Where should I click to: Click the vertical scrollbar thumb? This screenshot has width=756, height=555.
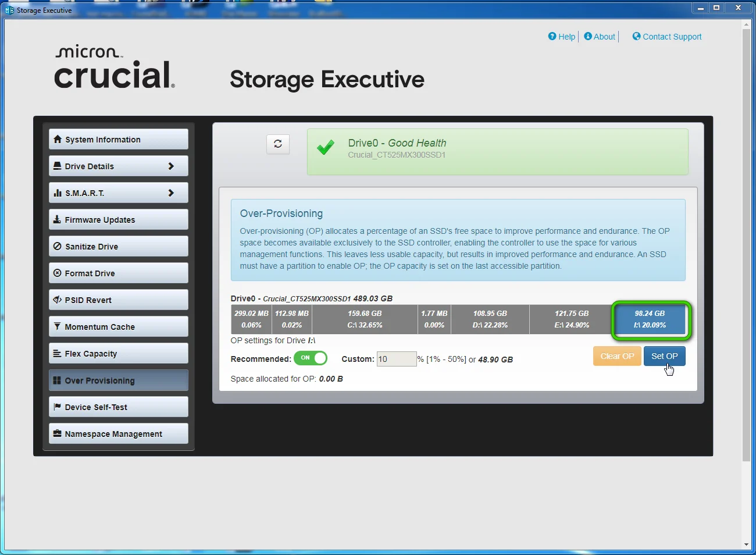pos(746,244)
